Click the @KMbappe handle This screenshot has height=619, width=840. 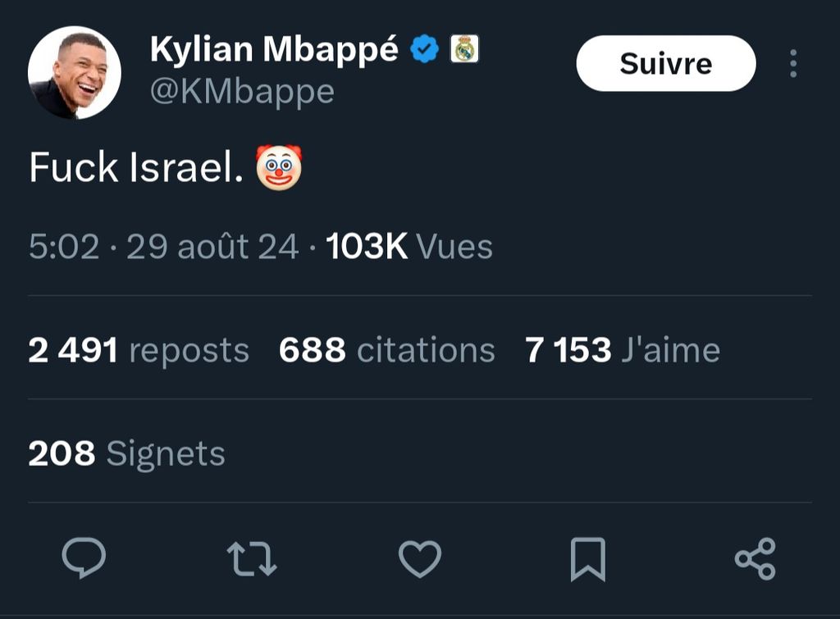242,91
